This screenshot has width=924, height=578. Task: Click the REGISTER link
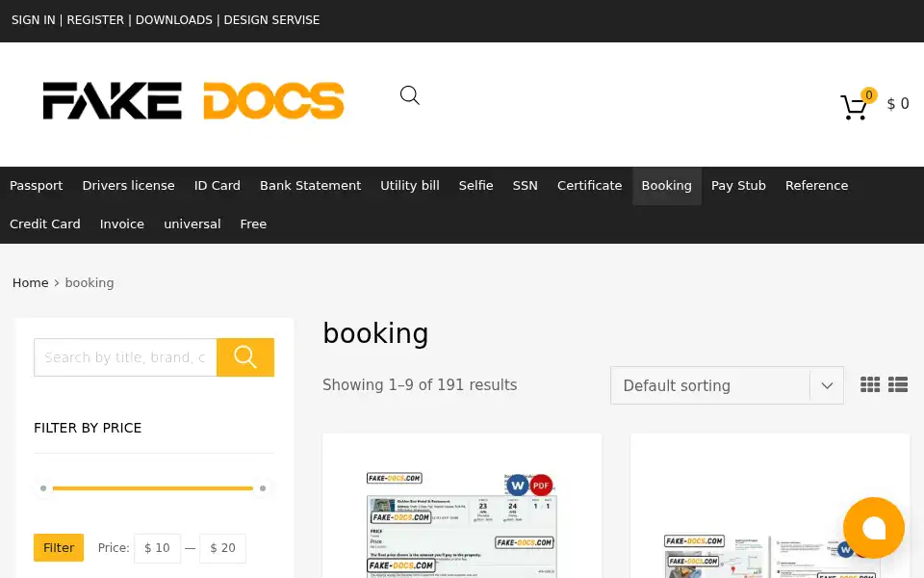pyautogui.click(x=95, y=20)
